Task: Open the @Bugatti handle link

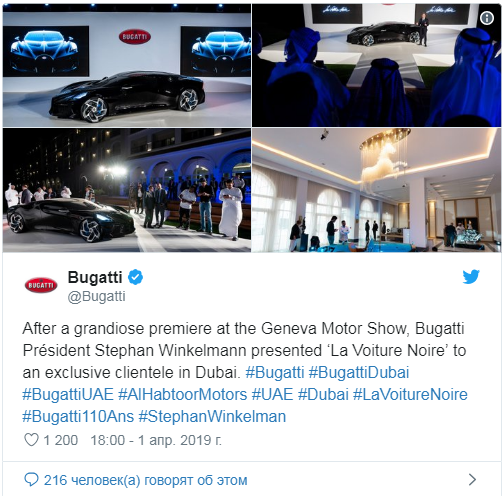Action: (x=97, y=296)
